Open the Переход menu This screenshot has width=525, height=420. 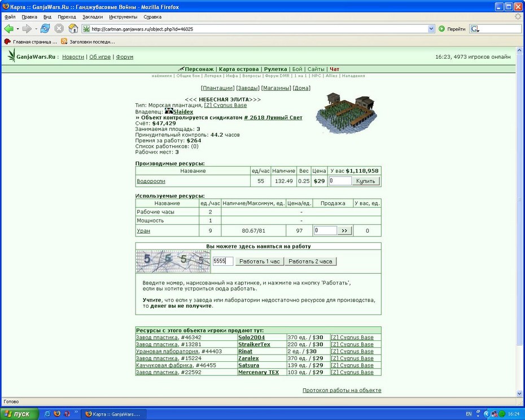click(67, 17)
